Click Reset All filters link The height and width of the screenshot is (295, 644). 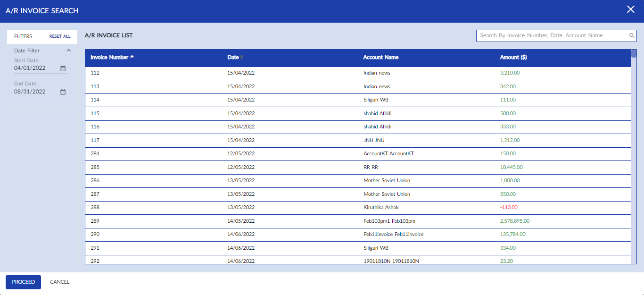tap(60, 36)
